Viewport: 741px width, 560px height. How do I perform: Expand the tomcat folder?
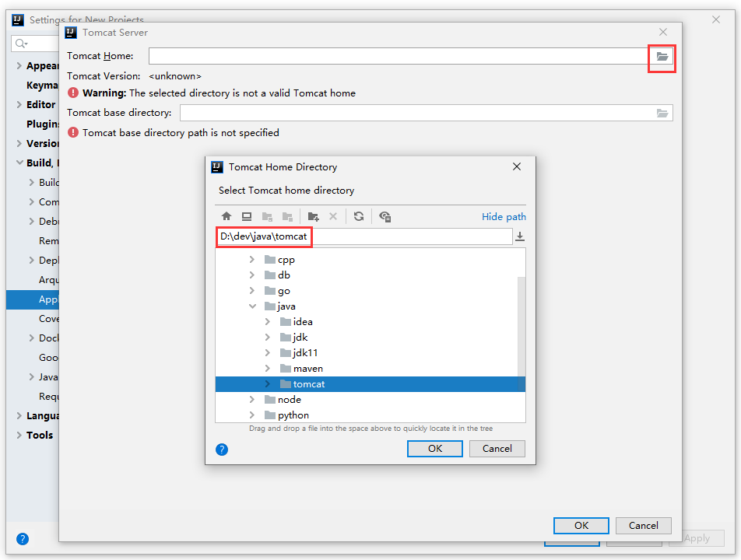(268, 384)
